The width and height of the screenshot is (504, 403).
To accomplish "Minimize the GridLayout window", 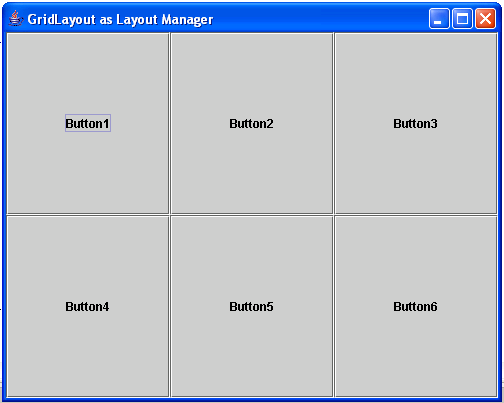I will (x=439, y=19).
